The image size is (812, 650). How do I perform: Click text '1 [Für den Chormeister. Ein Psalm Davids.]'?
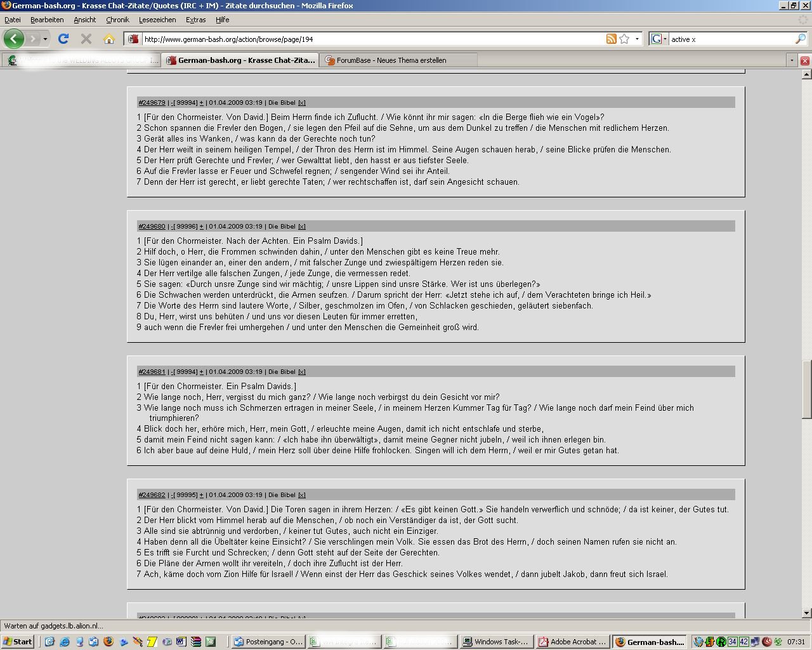(216, 387)
